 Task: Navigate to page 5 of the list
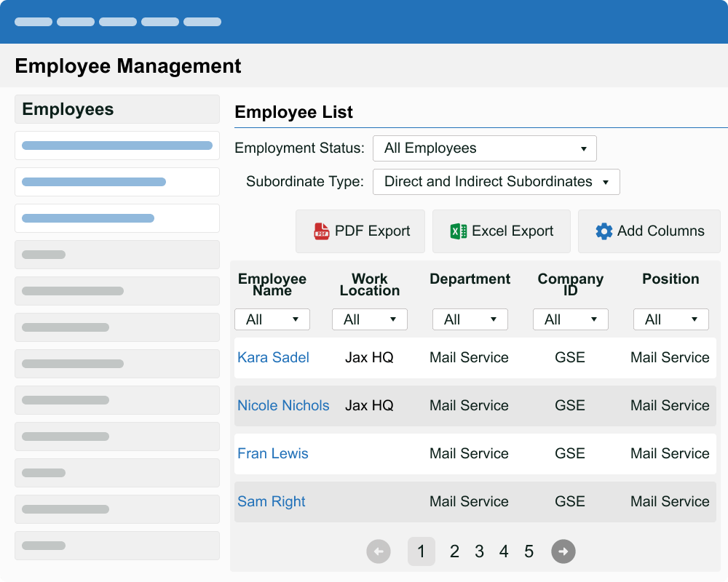tap(529, 551)
